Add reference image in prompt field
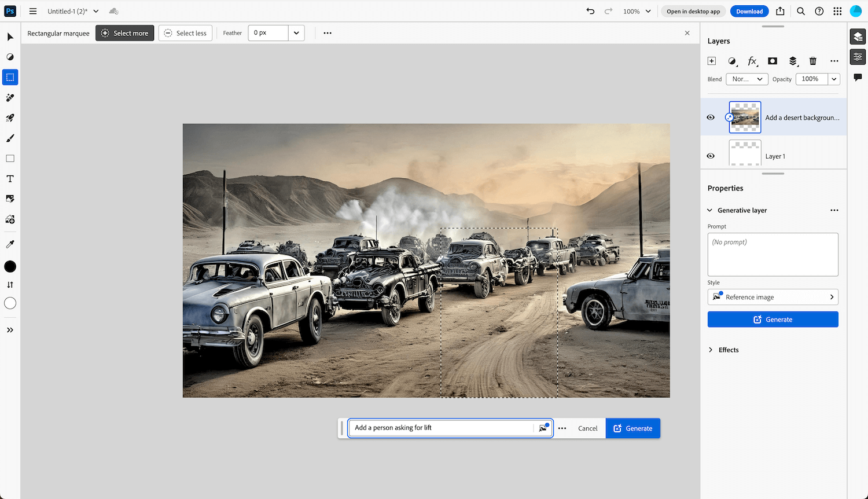 pyautogui.click(x=543, y=428)
